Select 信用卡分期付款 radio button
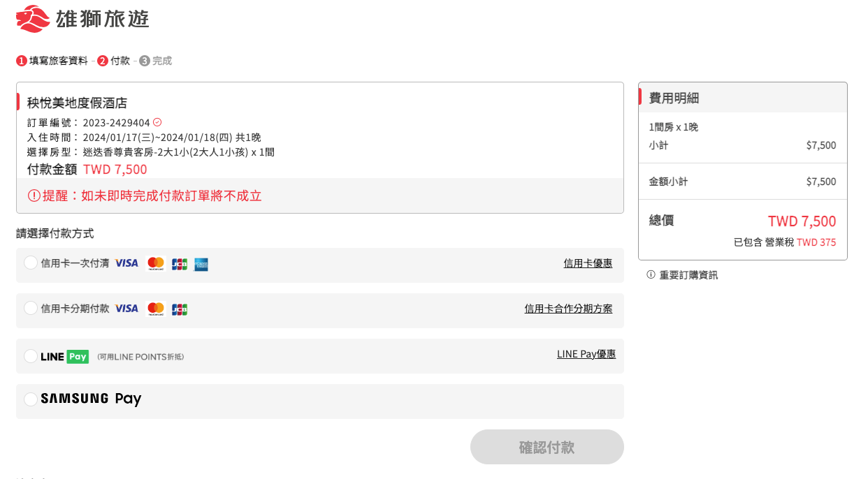This screenshot has width=868, height=479. click(31, 308)
